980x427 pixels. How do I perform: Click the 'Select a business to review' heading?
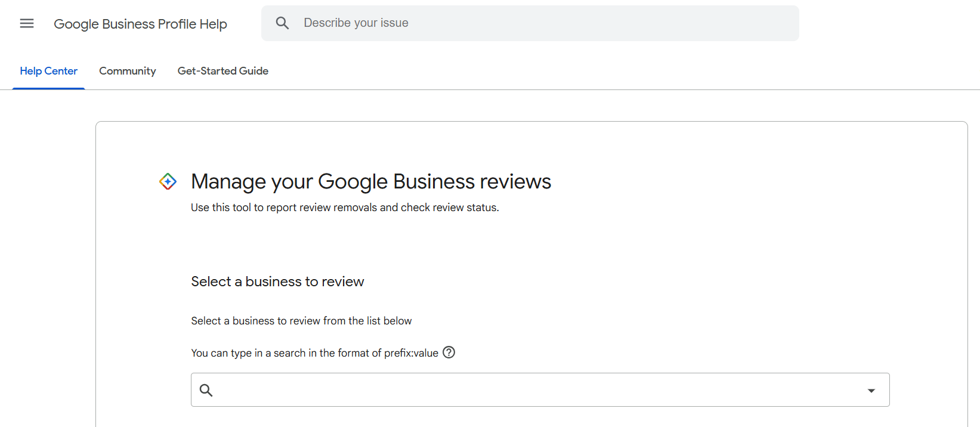[277, 281]
